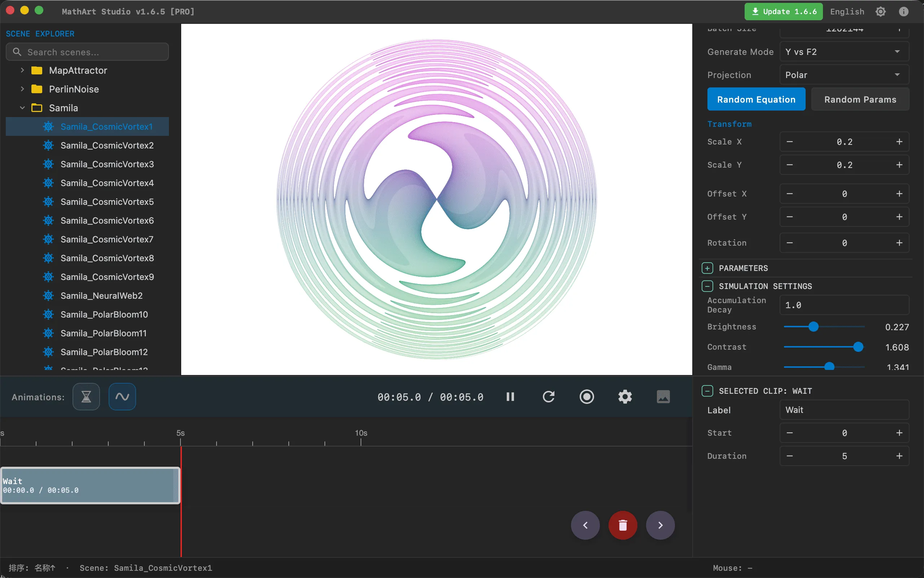The height and width of the screenshot is (578, 924).
Task: Start recording with the record icon
Action: pos(587,397)
